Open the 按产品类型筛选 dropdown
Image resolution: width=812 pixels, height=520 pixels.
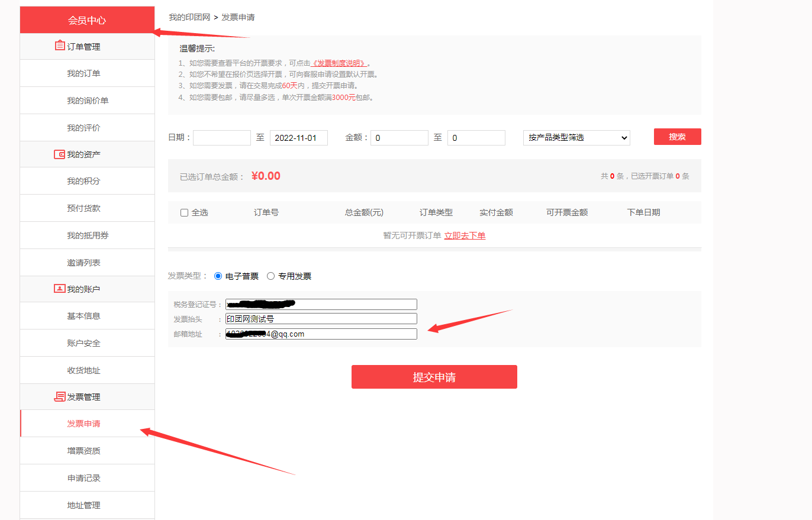576,138
